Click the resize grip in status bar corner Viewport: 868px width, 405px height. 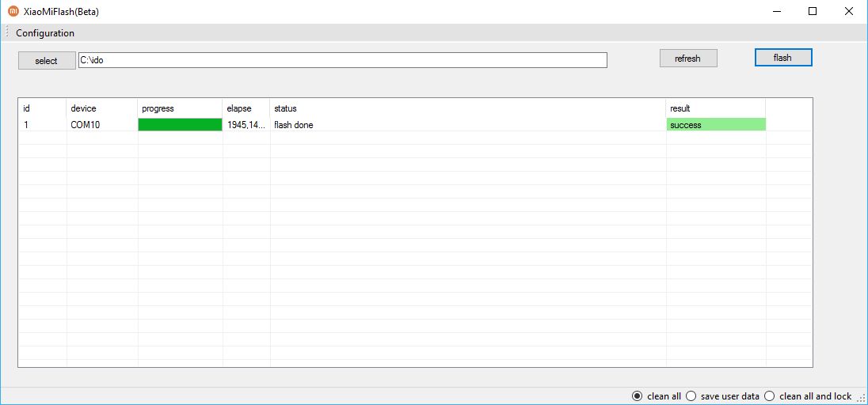tap(862, 398)
